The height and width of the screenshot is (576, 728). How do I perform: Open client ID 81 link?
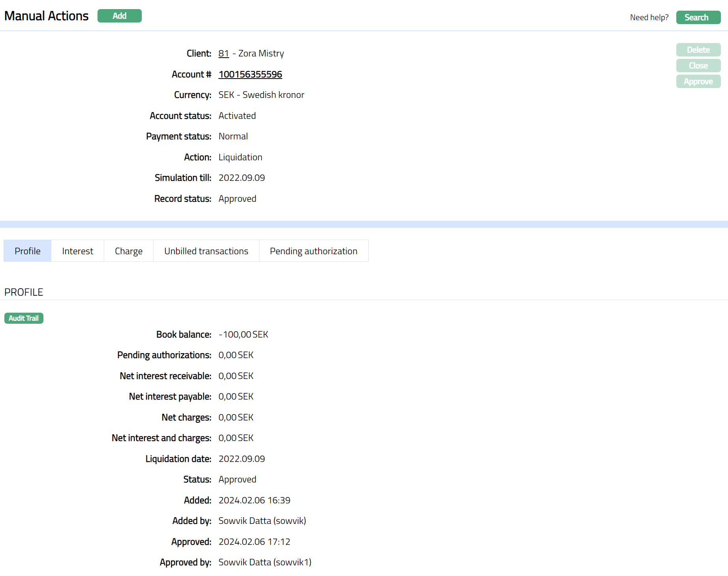223,53
